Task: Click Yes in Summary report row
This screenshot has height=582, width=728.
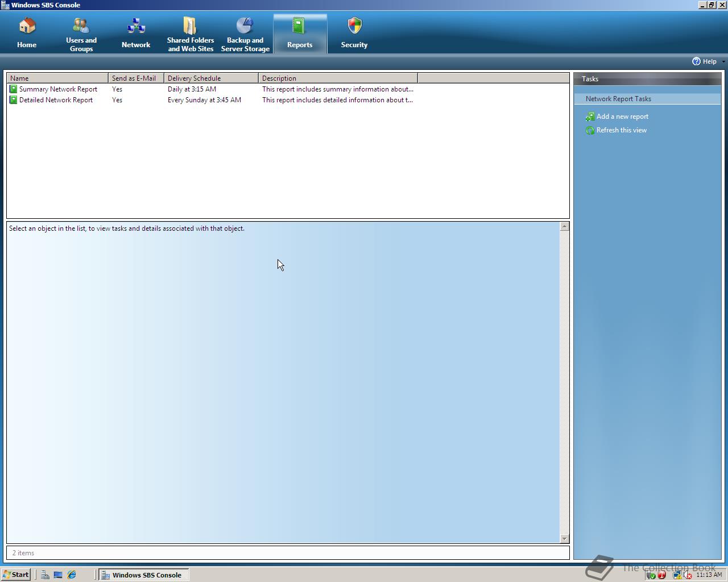Action: [x=117, y=89]
